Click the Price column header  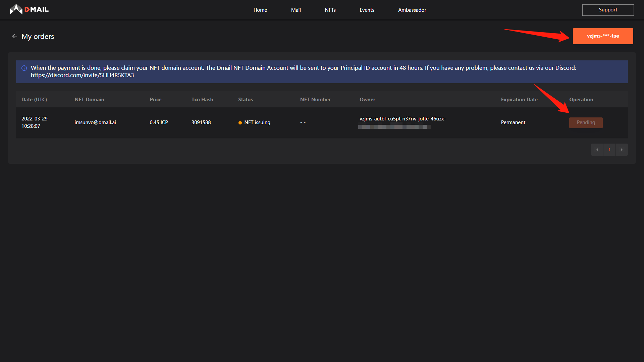(156, 100)
